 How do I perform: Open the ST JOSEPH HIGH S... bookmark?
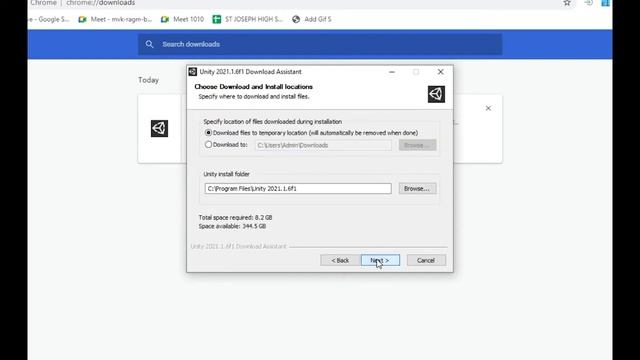click(x=248, y=19)
